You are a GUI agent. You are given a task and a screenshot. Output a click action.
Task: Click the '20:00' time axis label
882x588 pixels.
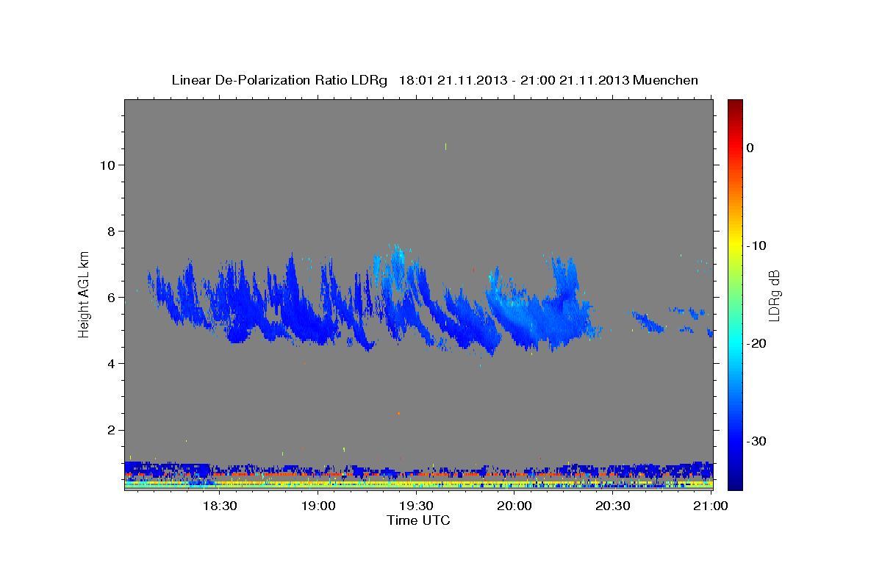coord(514,506)
